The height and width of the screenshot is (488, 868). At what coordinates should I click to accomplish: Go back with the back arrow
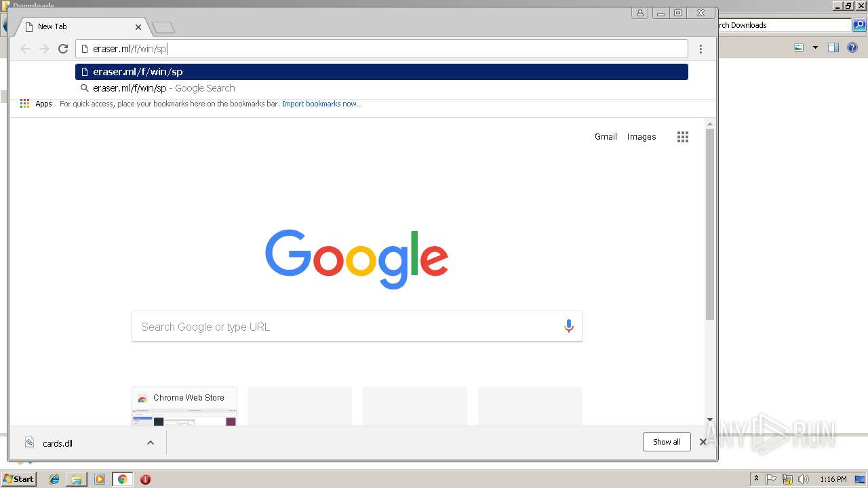[25, 49]
